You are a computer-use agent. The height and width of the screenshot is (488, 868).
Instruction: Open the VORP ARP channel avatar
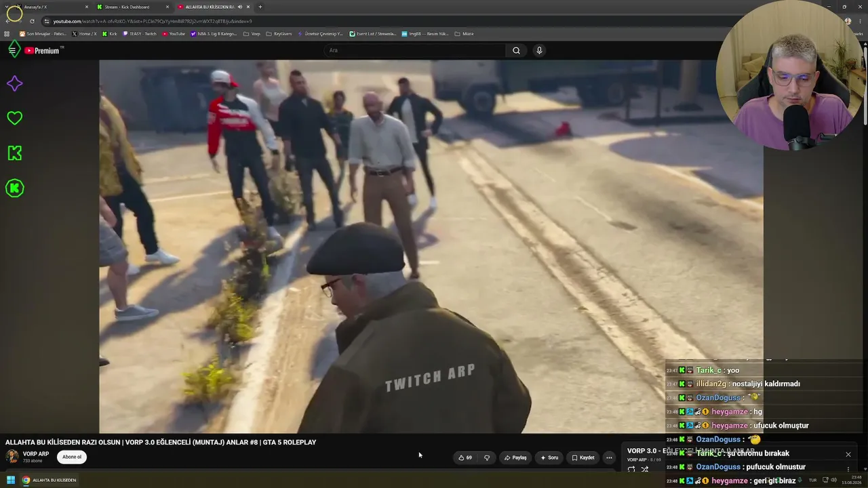click(x=12, y=457)
